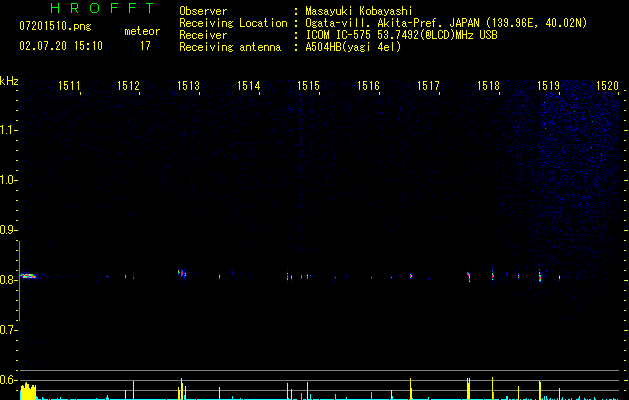Click the 0.7 kHz frequency label
The height and width of the screenshot is (400, 629).
pos(7,330)
